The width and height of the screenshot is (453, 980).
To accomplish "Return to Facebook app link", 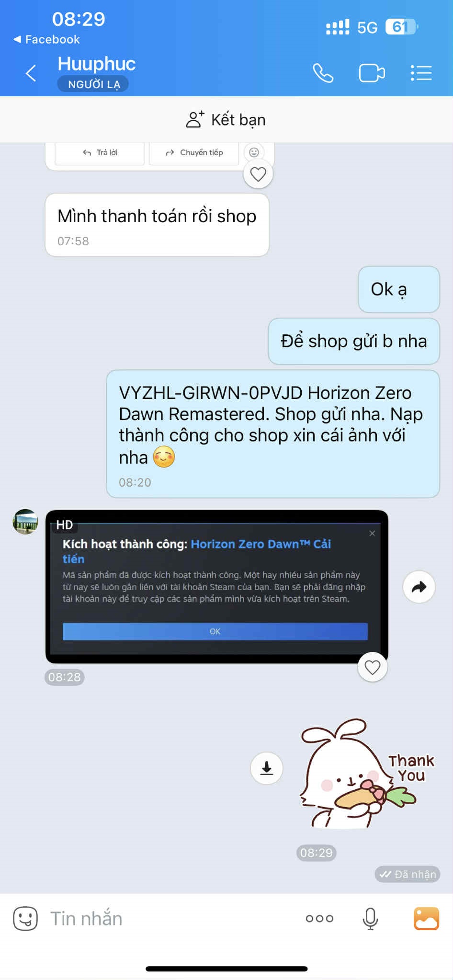I will (47, 39).
